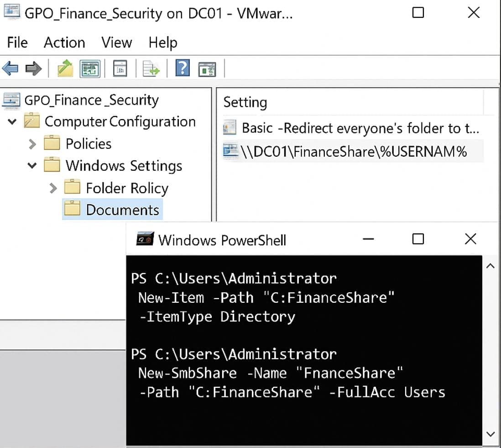501x448 pixels.
Task: Expand the Policies folder node
Action: pos(32,144)
